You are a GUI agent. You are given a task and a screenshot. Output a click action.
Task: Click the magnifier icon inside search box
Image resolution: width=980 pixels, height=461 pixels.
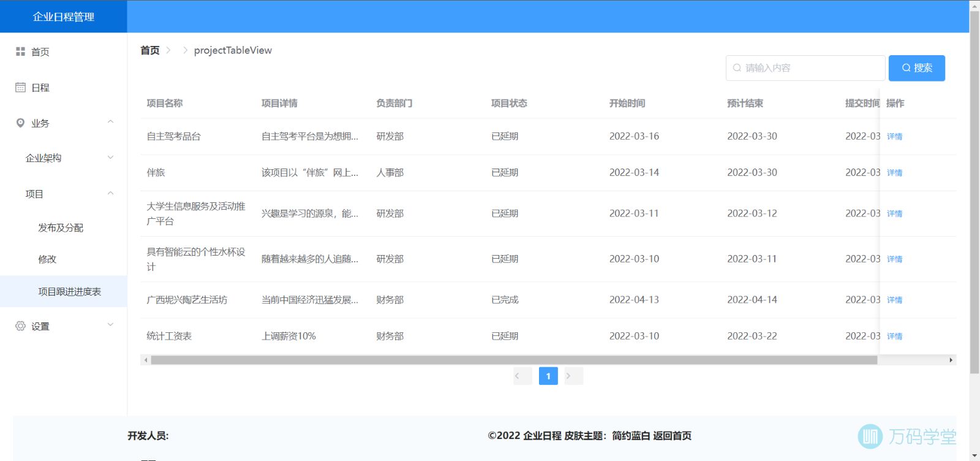[x=737, y=68]
